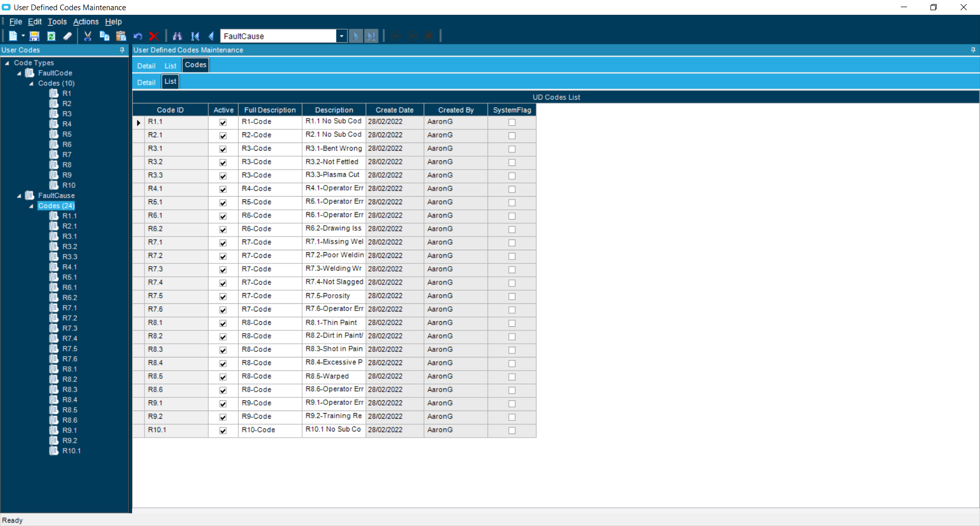Viewport: 980px width, 526px height.
Task: Go to the first record arrow
Action: click(195, 36)
